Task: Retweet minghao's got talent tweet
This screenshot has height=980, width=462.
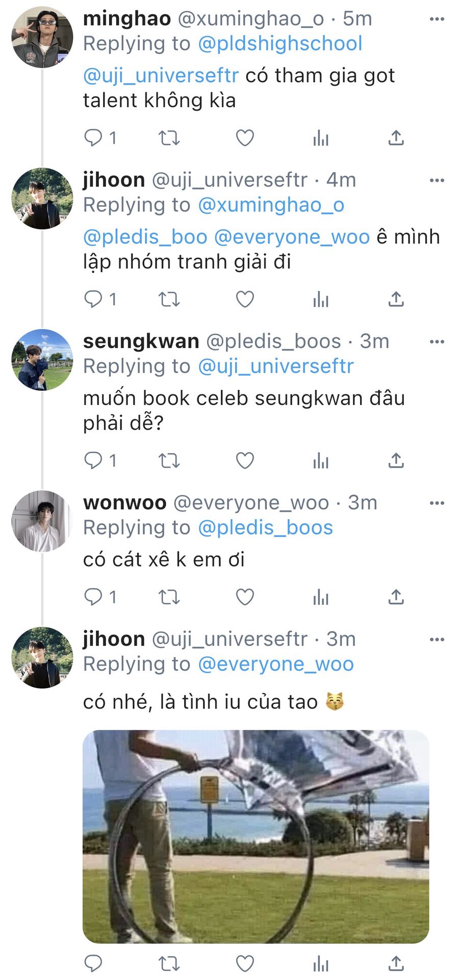Action: [x=169, y=138]
